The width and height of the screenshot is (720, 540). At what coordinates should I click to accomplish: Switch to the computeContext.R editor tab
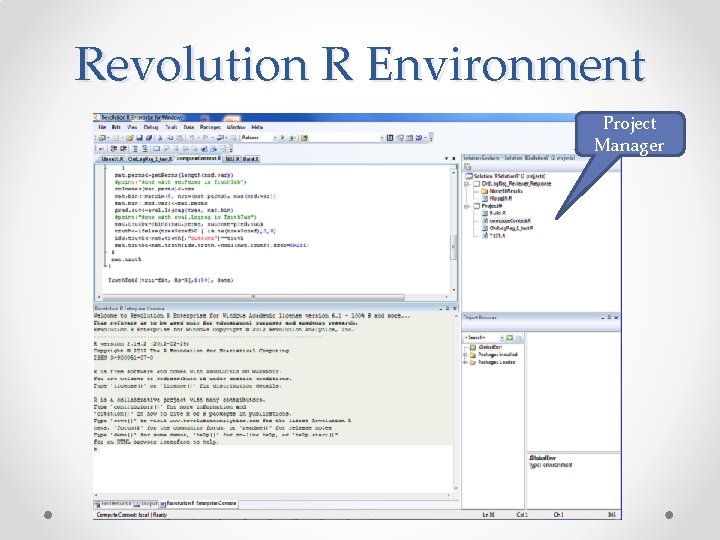click(x=199, y=158)
